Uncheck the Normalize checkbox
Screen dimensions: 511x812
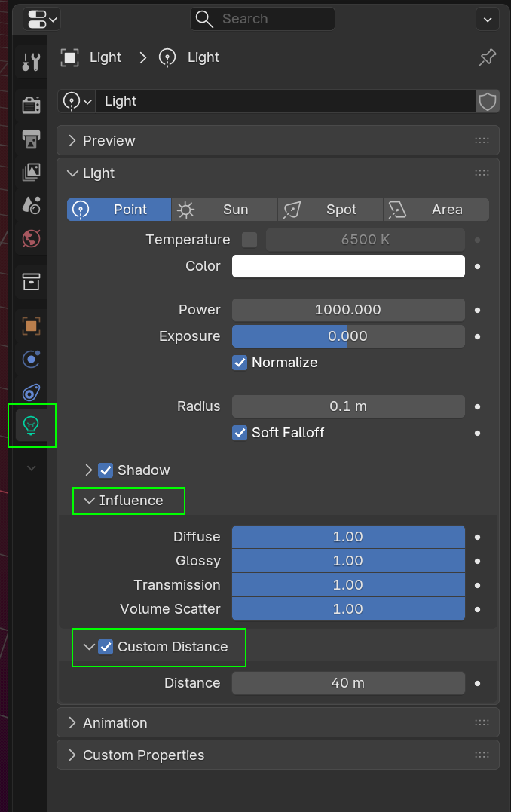pos(240,363)
